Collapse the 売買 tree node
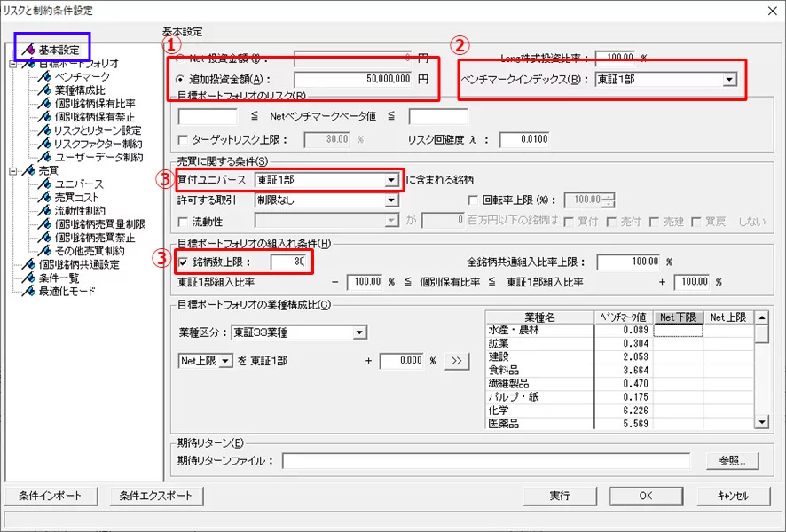The height and width of the screenshot is (532, 786). (x=12, y=170)
